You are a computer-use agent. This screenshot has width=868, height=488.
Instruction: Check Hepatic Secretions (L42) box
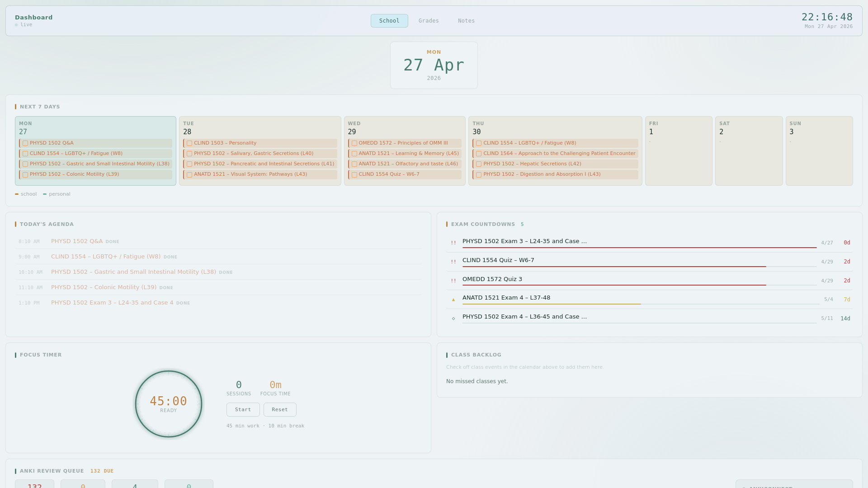coord(479,164)
